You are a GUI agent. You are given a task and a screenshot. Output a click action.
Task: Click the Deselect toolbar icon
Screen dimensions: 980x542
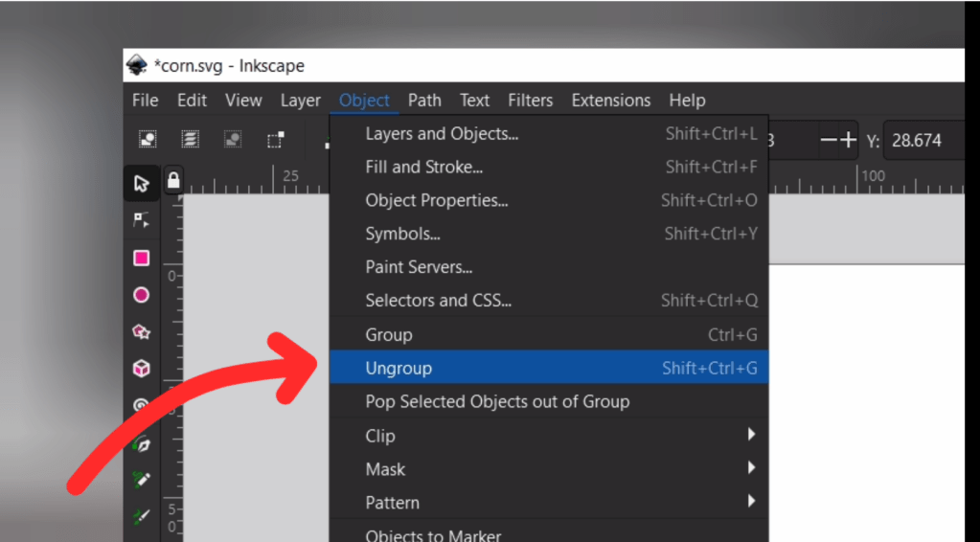coord(233,139)
